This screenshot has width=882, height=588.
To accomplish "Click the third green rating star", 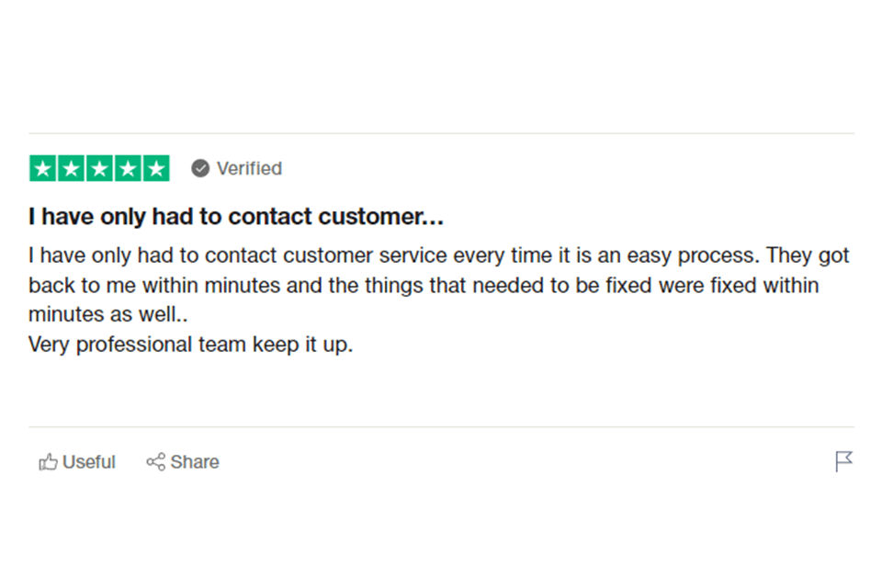I will (99, 168).
